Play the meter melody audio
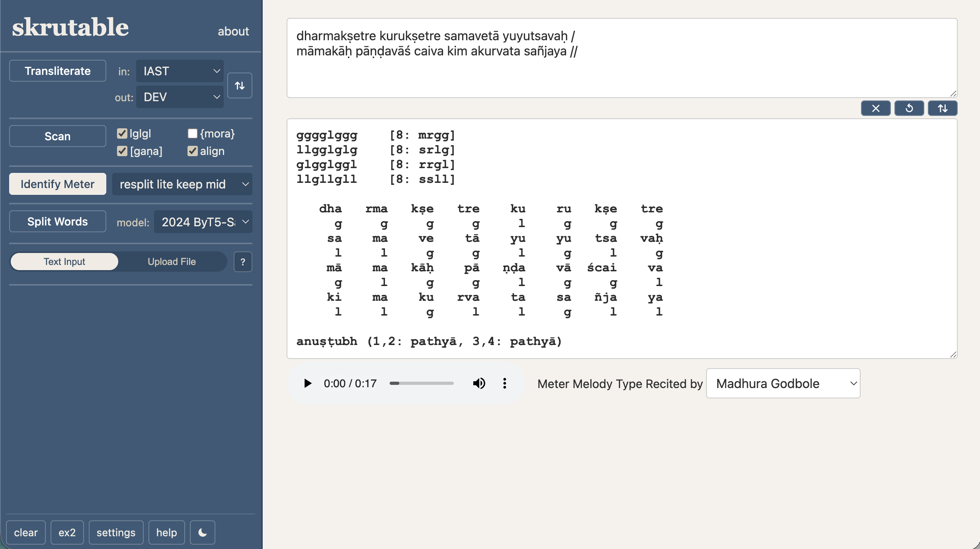This screenshot has width=980, height=549. [x=307, y=383]
